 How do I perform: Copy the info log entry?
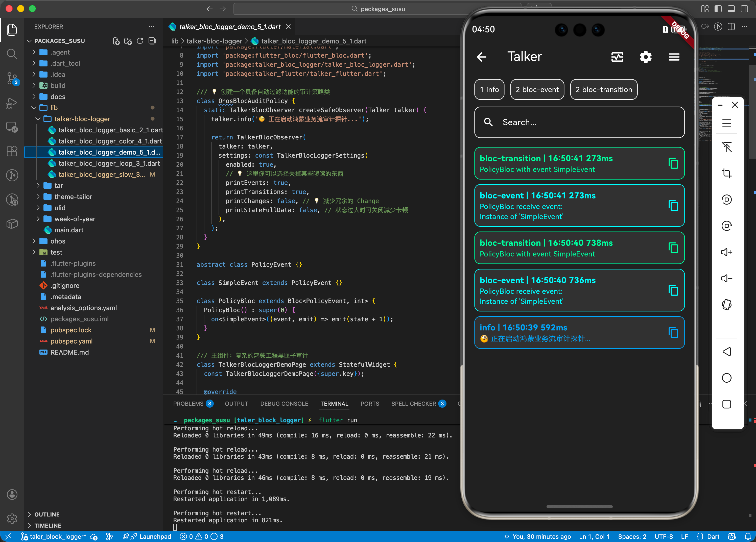point(673,332)
